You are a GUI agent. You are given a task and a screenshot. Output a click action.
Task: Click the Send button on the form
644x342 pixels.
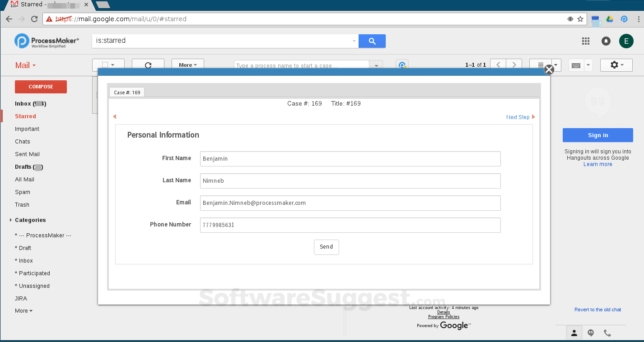coord(326,247)
